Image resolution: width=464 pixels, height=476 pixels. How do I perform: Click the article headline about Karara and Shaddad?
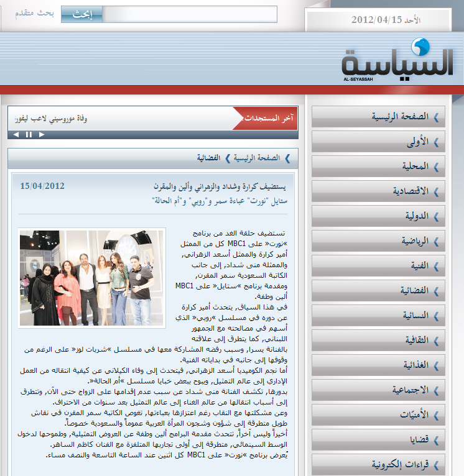click(220, 186)
